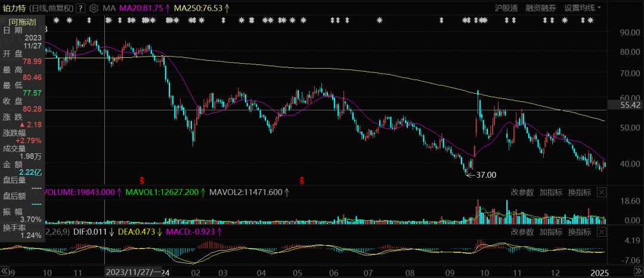644x278 pixels.
Task: Click the 2023/11/27 date label on timeline
Action: (x=133, y=271)
